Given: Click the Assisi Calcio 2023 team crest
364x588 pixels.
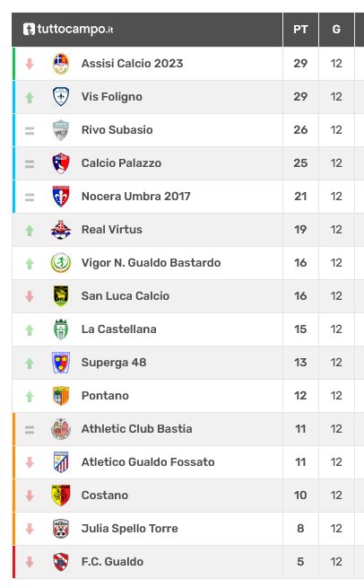Looking at the screenshot, I should click(61, 64).
